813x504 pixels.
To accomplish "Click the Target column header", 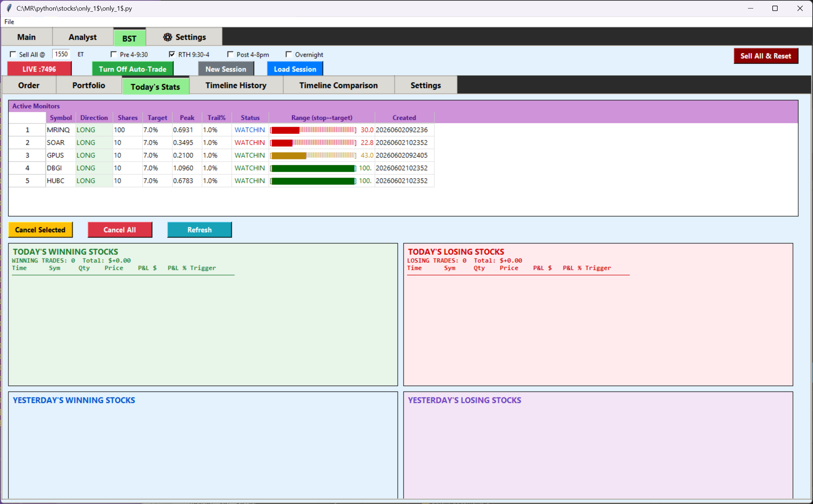I will (157, 118).
